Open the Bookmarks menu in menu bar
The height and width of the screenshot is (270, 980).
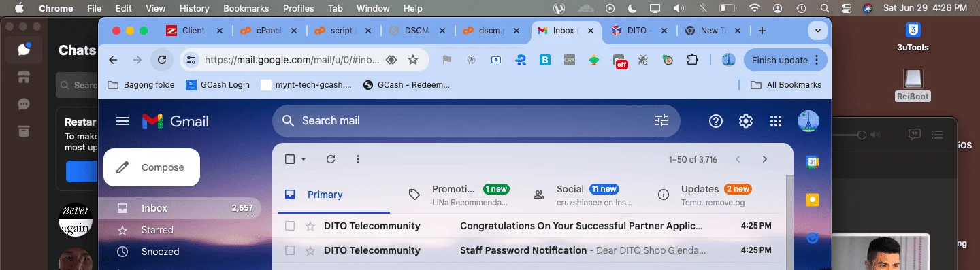click(x=246, y=8)
